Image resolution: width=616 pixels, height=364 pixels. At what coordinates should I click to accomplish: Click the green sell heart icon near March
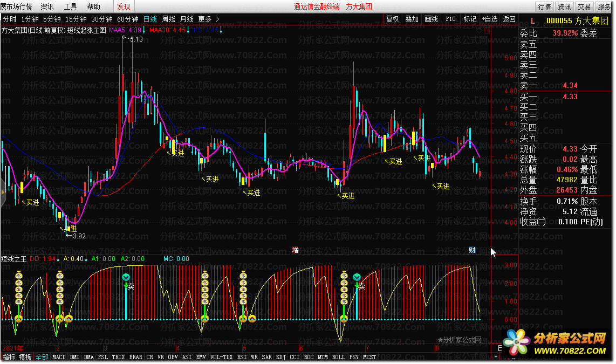coord(126,277)
